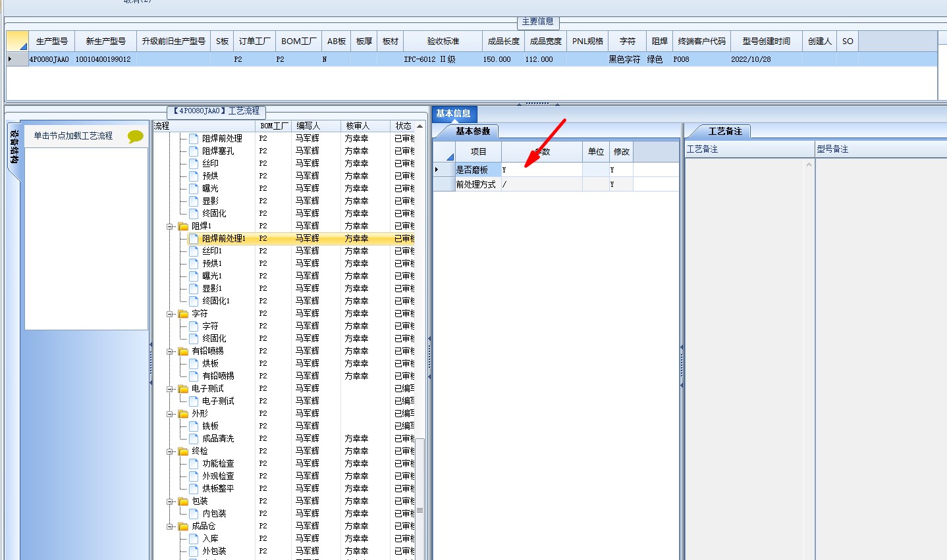Click the document icon of 显影1
Screen dimensions: 947x560
point(194,289)
